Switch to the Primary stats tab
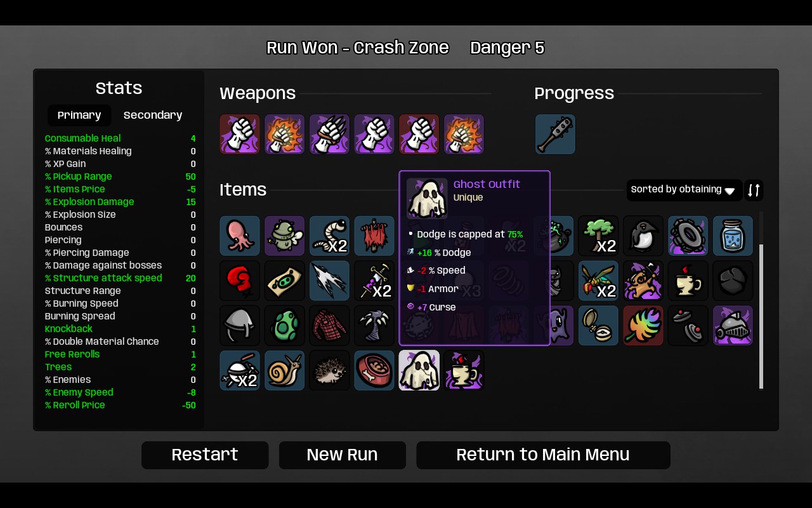The image size is (812, 508). coord(79,115)
